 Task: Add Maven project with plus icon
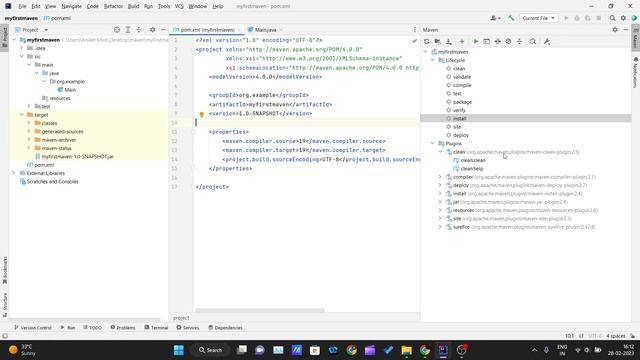coord(462,42)
